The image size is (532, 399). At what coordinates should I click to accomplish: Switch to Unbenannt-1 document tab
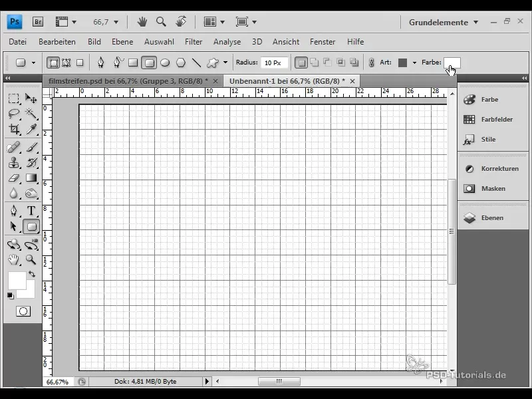click(287, 81)
